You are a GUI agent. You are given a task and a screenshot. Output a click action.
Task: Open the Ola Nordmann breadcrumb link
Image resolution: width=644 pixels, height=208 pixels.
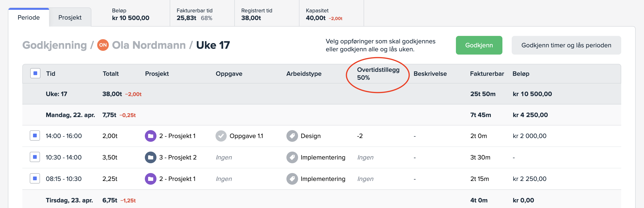(x=149, y=45)
